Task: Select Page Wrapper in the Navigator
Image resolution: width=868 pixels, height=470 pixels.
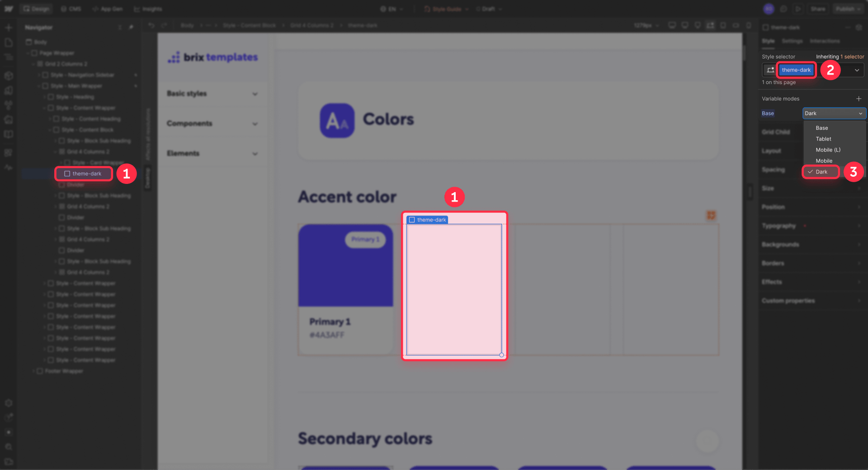Action: click(57, 53)
